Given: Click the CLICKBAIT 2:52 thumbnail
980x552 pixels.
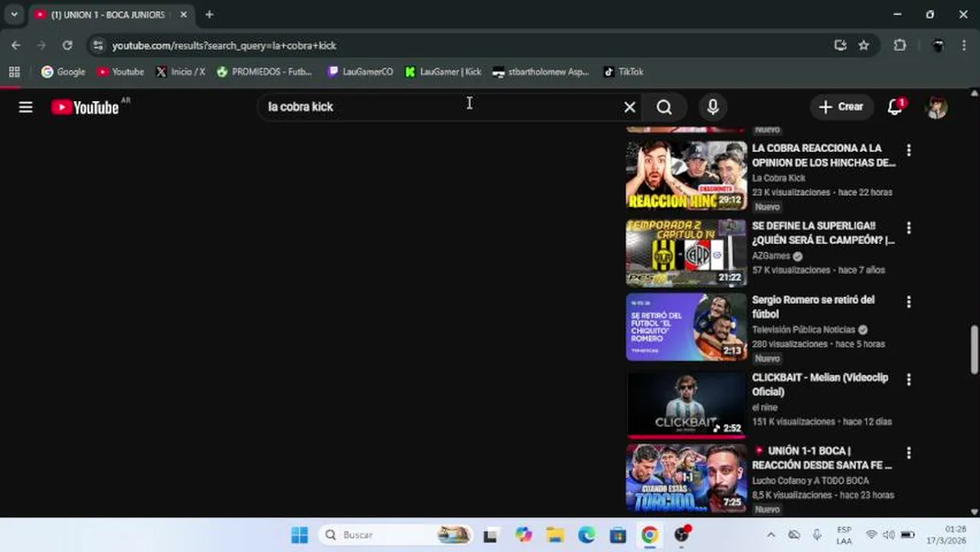Looking at the screenshot, I should coord(686,405).
